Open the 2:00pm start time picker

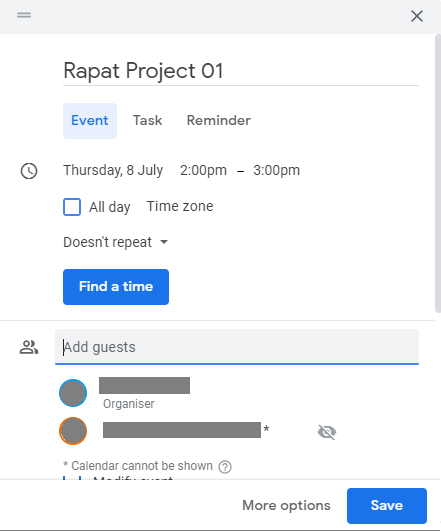click(203, 170)
